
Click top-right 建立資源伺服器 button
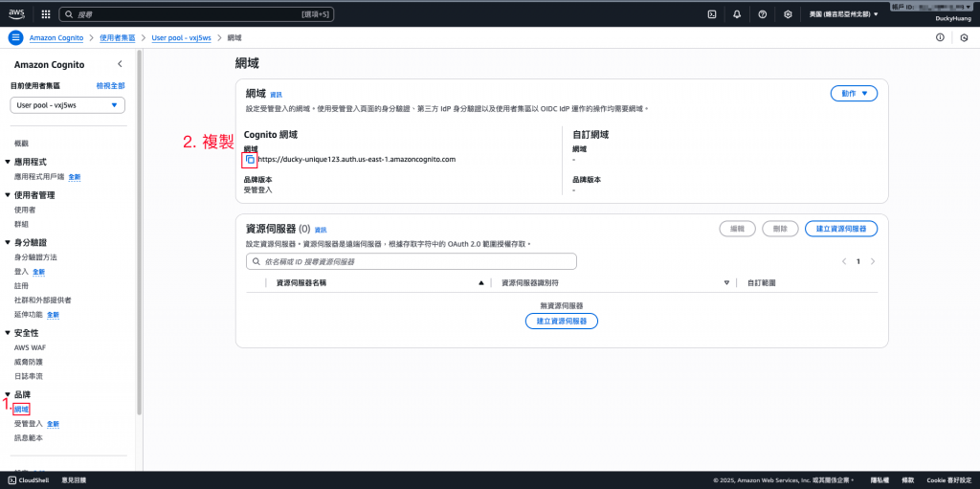(x=841, y=229)
